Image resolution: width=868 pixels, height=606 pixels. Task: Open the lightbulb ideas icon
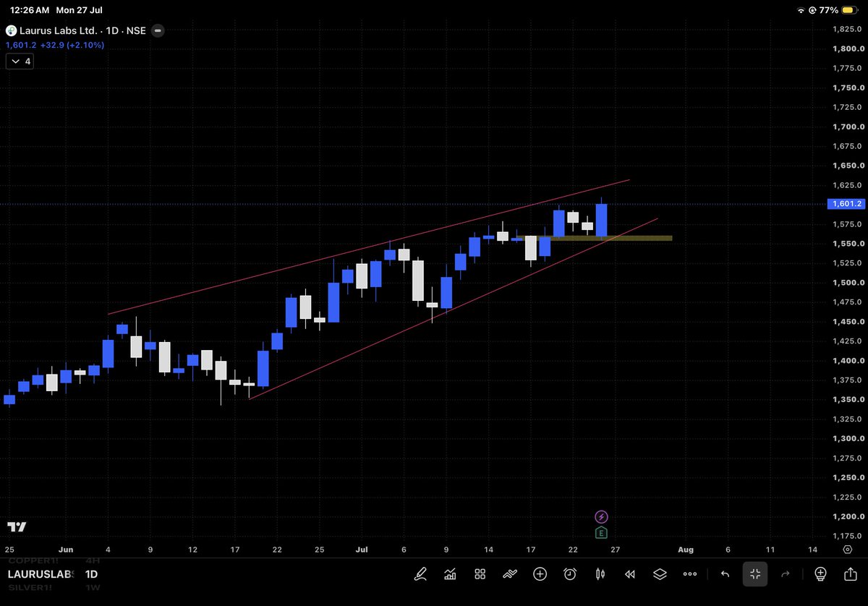pos(820,574)
